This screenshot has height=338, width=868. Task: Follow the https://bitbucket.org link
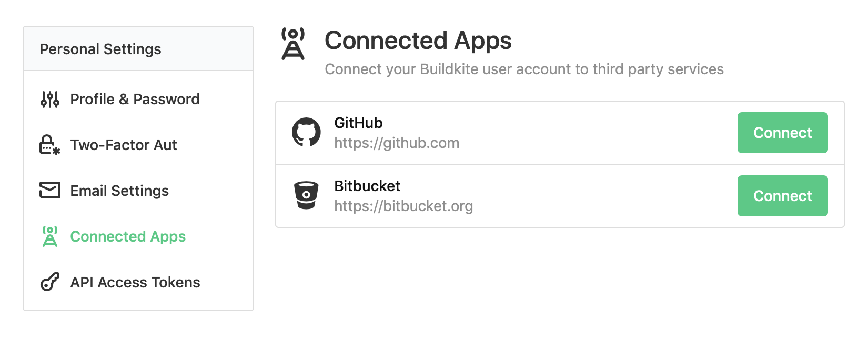coord(403,206)
